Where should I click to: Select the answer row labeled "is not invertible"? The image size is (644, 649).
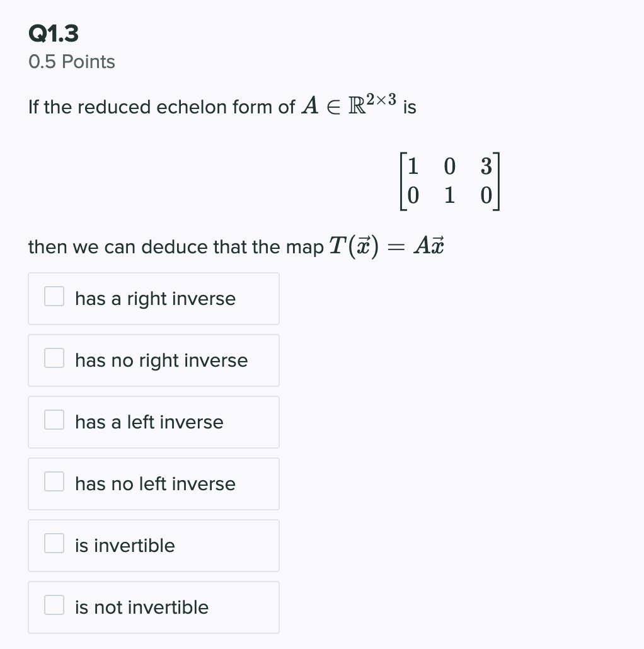[154, 607]
